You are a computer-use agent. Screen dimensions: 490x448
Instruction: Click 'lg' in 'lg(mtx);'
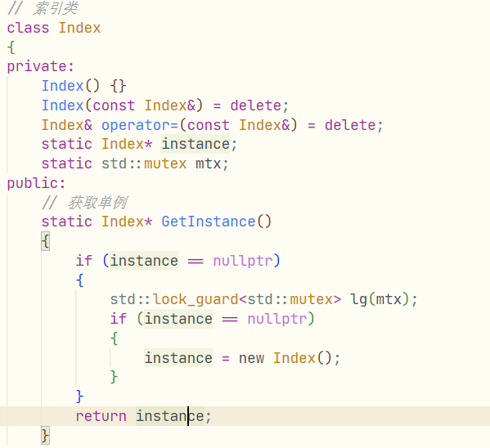(358, 299)
